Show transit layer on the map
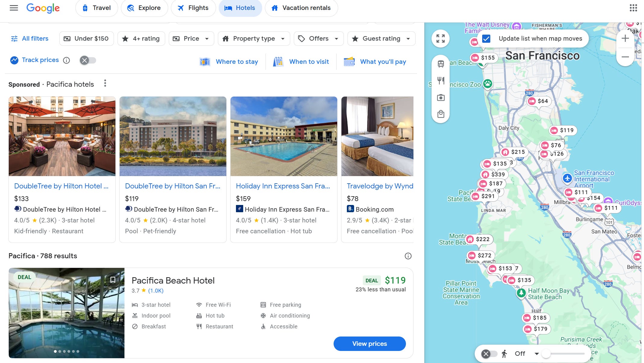Image resolution: width=644 pixels, height=363 pixels. coord(441,64)
